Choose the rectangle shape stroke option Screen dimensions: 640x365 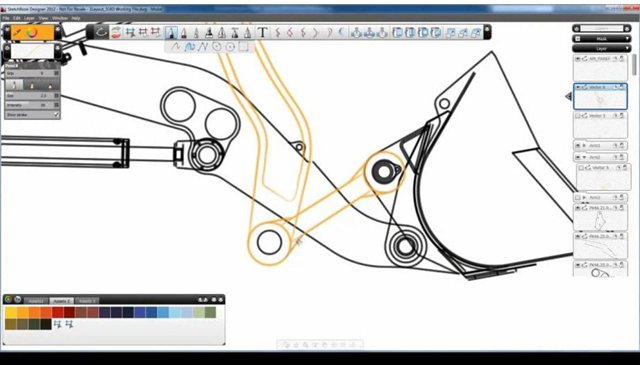coord(243,47)
